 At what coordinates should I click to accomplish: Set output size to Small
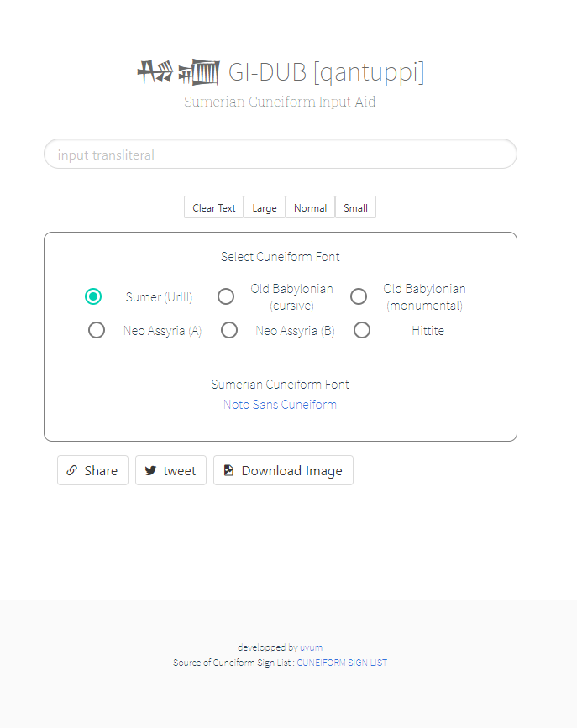pyautogui.click(x=355, y=207)
